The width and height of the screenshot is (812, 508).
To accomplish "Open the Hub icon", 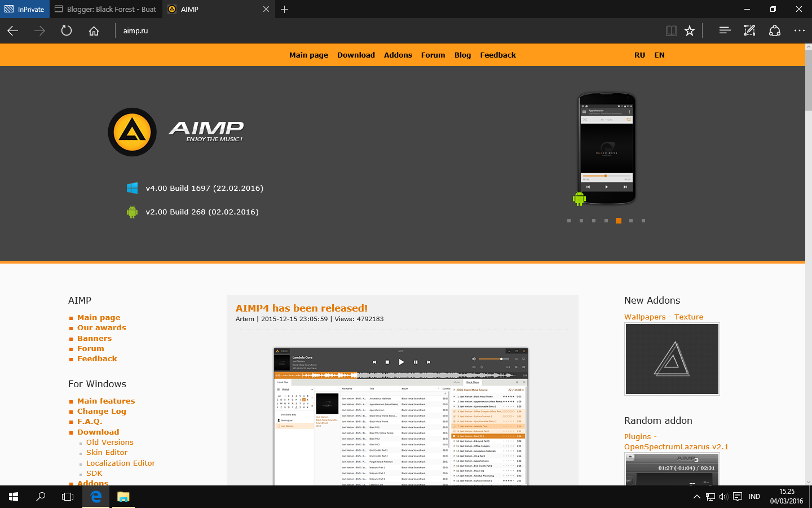I will tap(725, 30).
